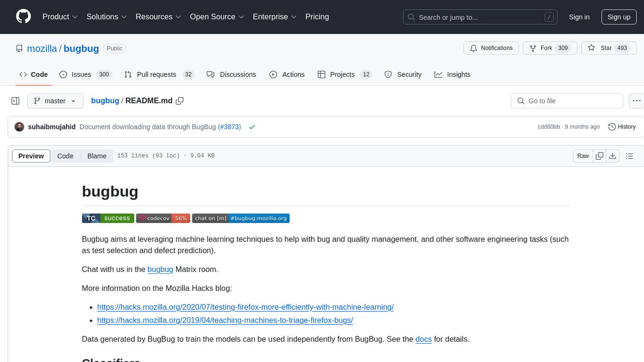This screenshot has height=362, width=644.
Task: Open the teaching-machines-to-triage blog link
Action: click(225, 320)
